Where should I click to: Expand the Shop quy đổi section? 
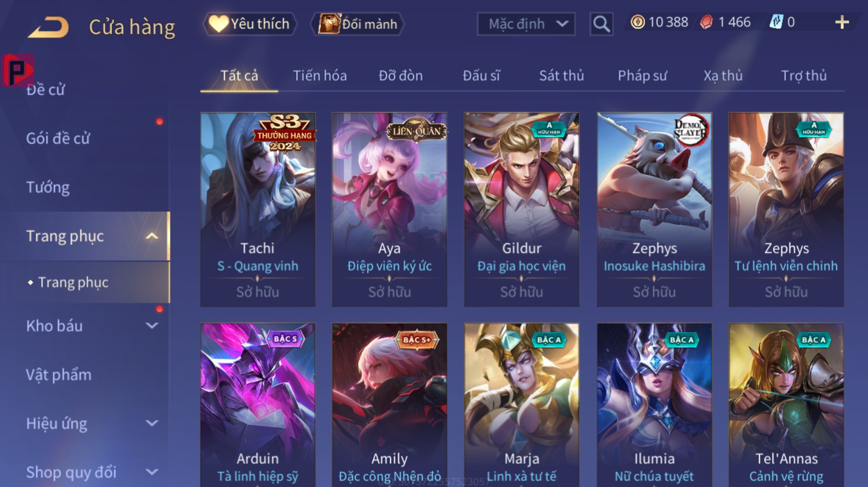[152, 472]
